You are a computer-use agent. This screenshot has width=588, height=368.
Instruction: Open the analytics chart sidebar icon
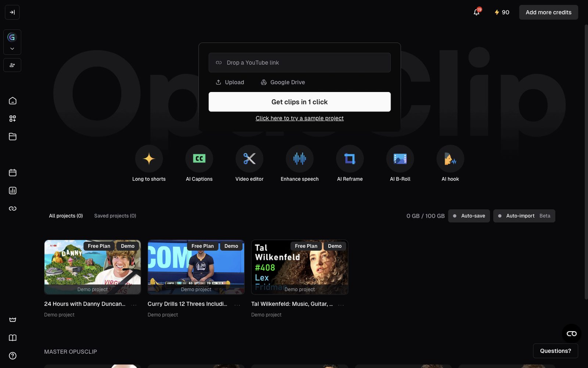point(12,191)
